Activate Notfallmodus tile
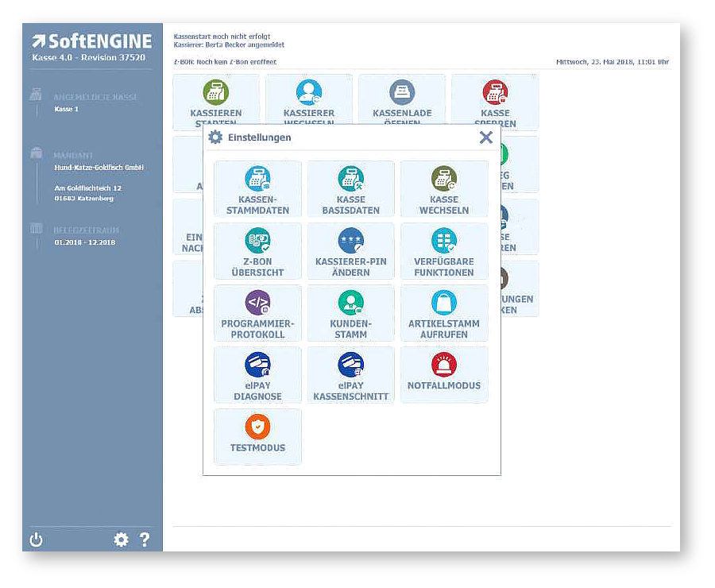 tap(443, 375)
